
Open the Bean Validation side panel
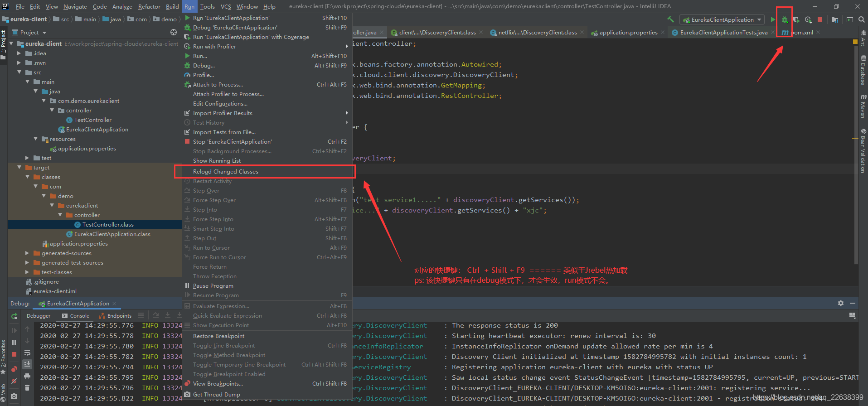pos(863,151)
